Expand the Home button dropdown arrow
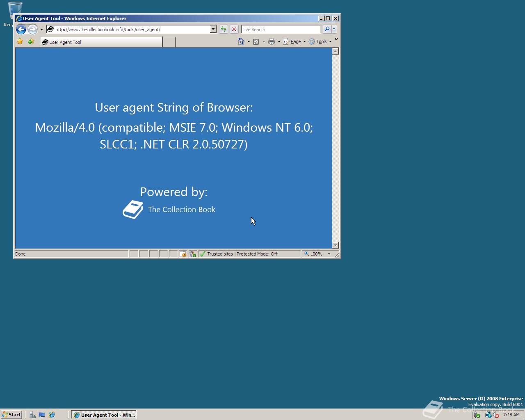This screenshot has width=525, height=420. (x=249, y=41)
